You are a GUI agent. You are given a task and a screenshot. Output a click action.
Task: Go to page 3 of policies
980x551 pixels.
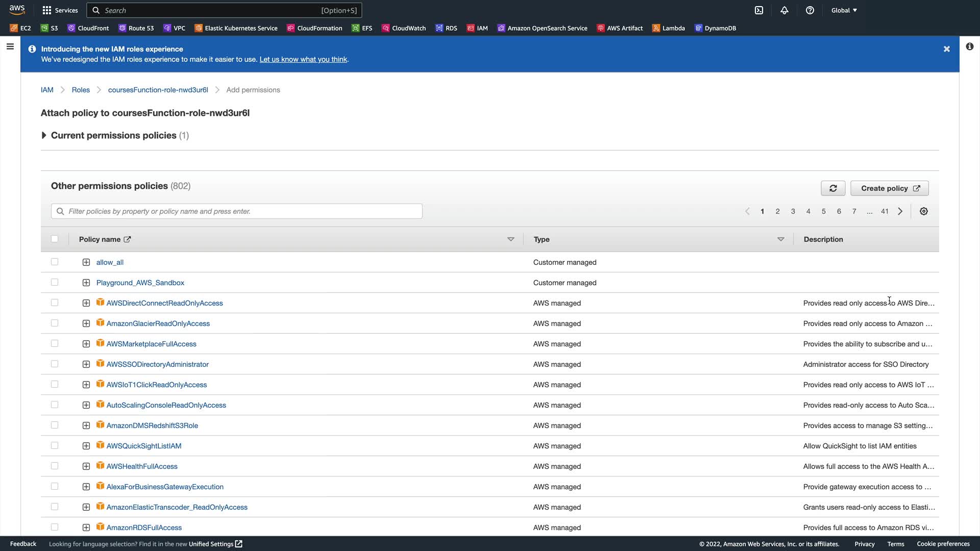tap(793, 211)
